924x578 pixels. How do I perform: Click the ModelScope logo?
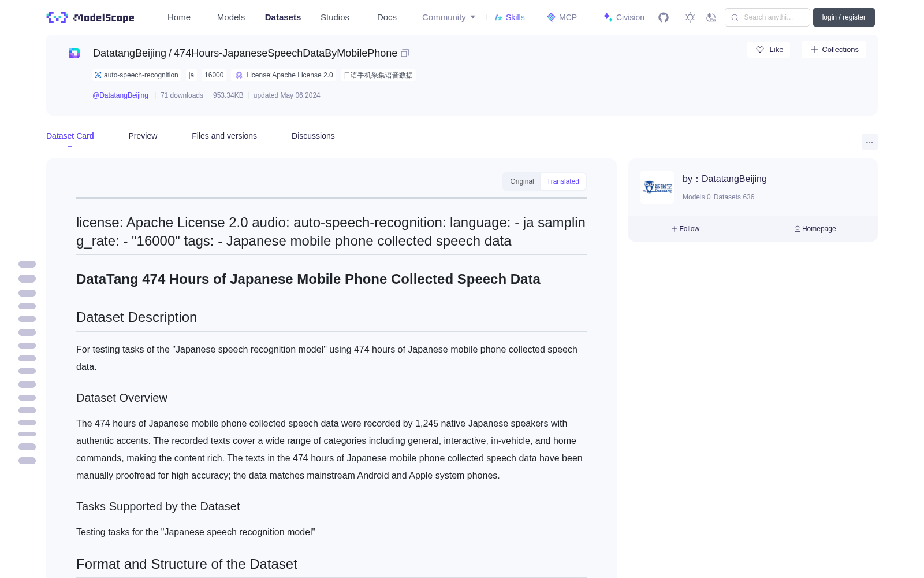(x=91, y=17)
